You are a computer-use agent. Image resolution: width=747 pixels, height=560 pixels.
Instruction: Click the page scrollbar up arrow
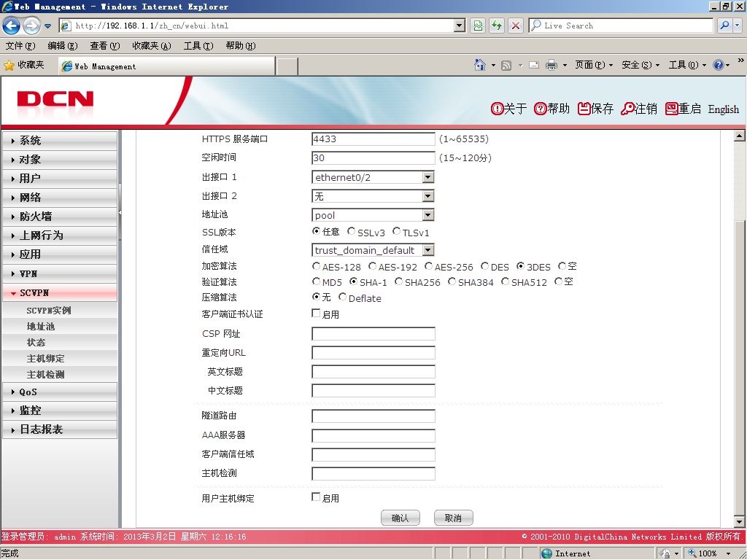point(739,136)
